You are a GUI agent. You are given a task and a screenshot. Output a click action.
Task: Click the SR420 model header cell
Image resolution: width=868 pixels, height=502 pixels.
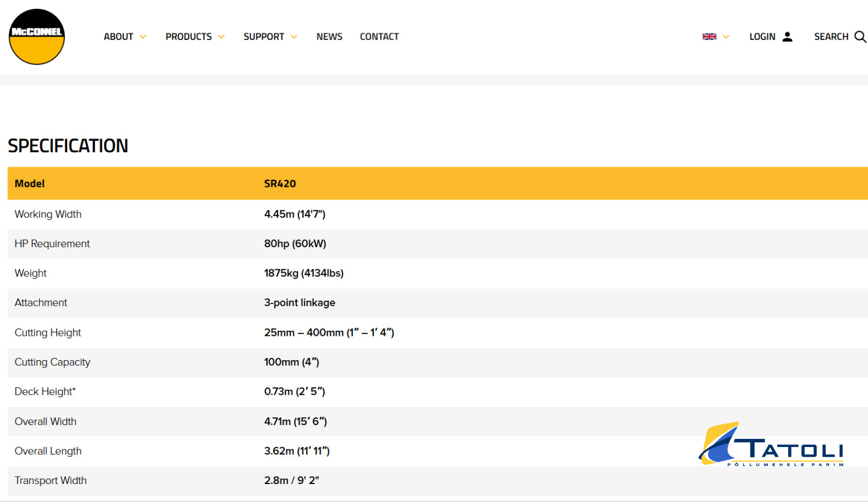point(280,184)
